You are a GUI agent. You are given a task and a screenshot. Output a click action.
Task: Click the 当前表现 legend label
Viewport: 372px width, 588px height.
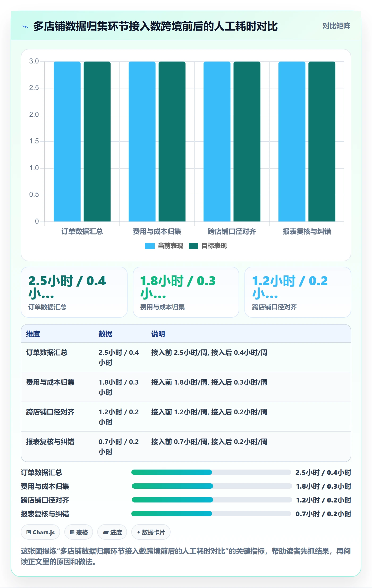pyautogui.click(x=171, y=246)
